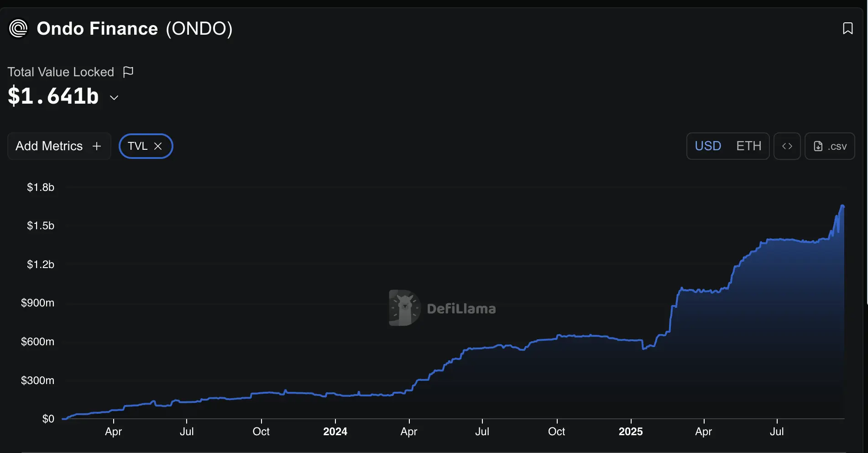Click the Total Value Locked label
The height and width of the screenshot is (453, 868).
pyautogui.click(x=61, y=72)
